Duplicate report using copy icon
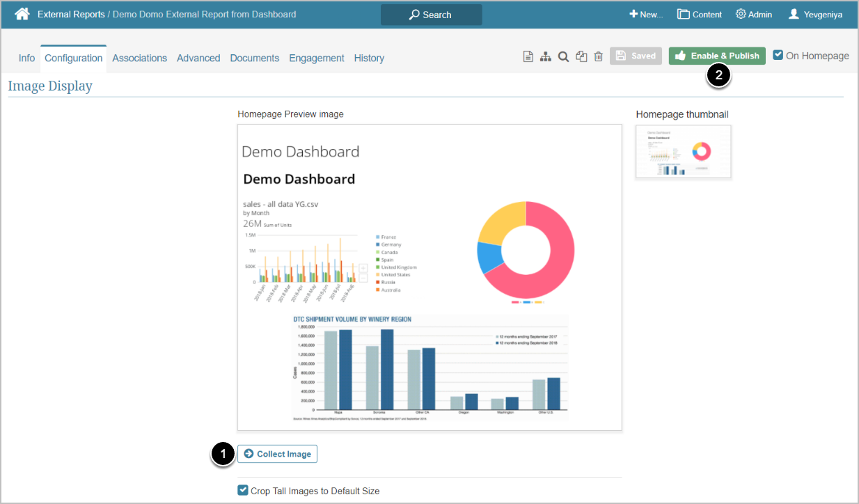This screenshot has width=859, height=504. (x=581, y=56)
